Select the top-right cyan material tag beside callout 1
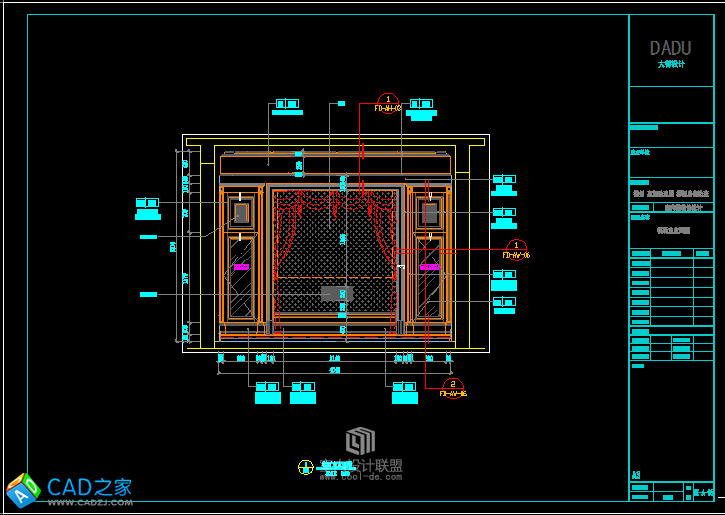This screenshot has width=725, height=515. [x=421, y=107]
